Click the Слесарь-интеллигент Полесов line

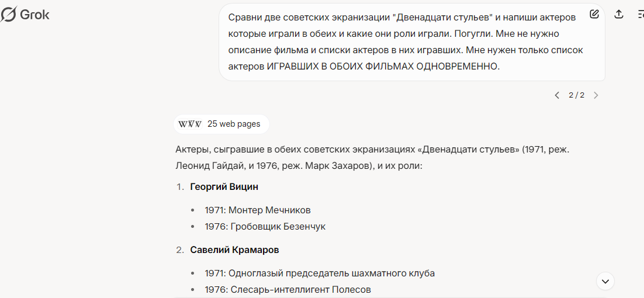(x=288, y=289)
